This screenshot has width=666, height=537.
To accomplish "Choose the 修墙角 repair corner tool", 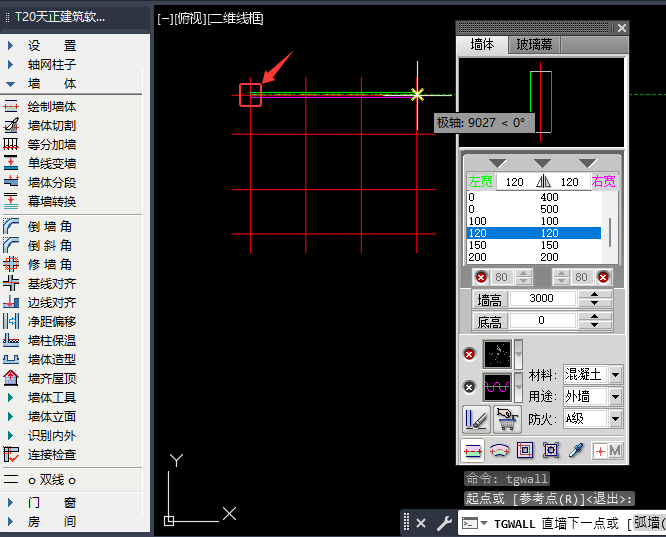I will pos(38,264).
